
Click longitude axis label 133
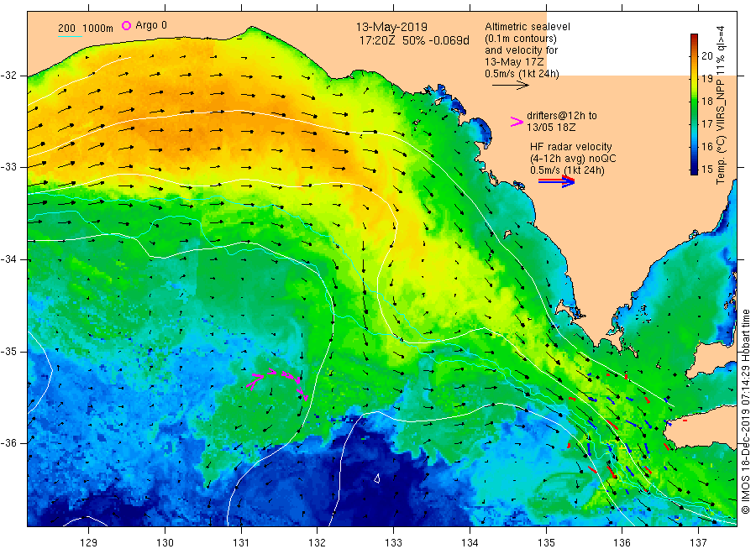click(393, 543)
